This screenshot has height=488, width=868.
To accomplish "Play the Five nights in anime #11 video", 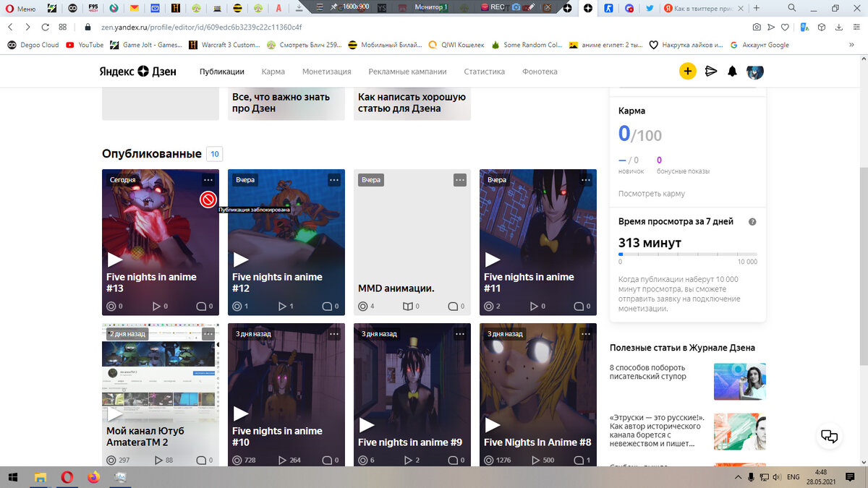I will click(493, 260).
